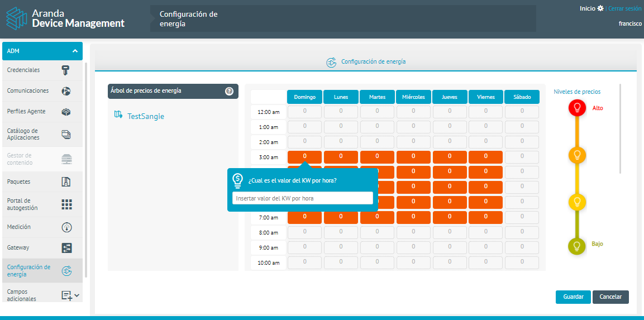644x320 pixels.
Task: Select the Bajo green price level
Action: pyautogui.click(x=576, y=246)
